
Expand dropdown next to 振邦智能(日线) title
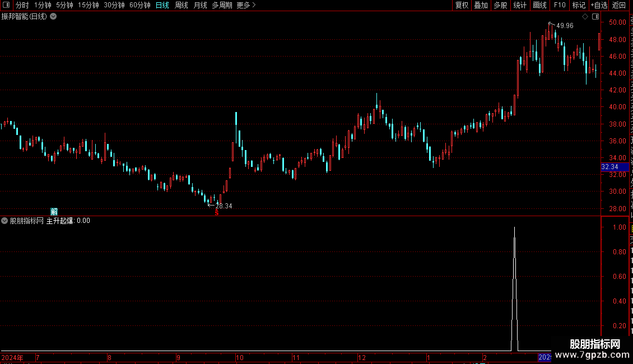(x=53, y=17)
